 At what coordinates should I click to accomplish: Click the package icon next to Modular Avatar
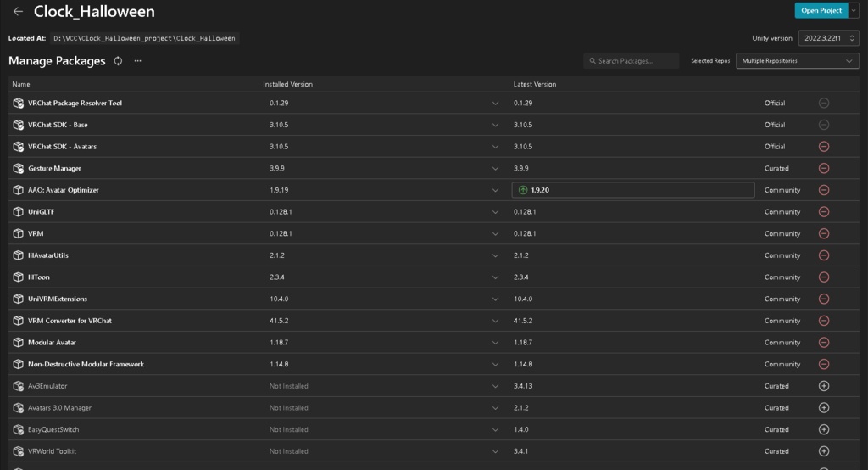pos(19,342)
